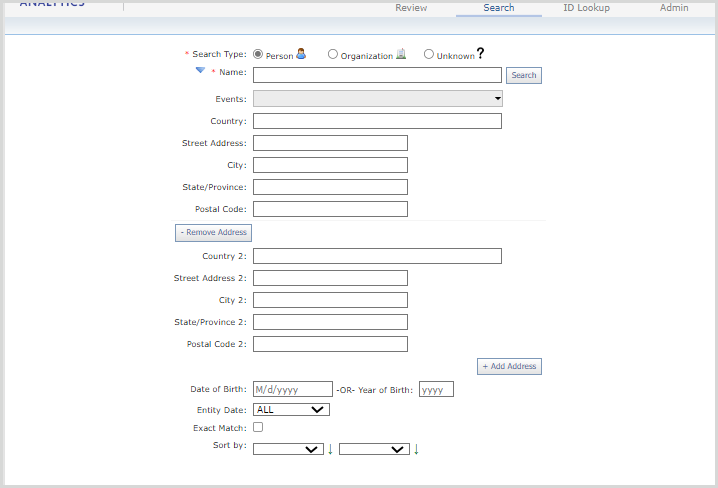
Task: Select the Person search type radio button
Action: (x=258, y=54)
